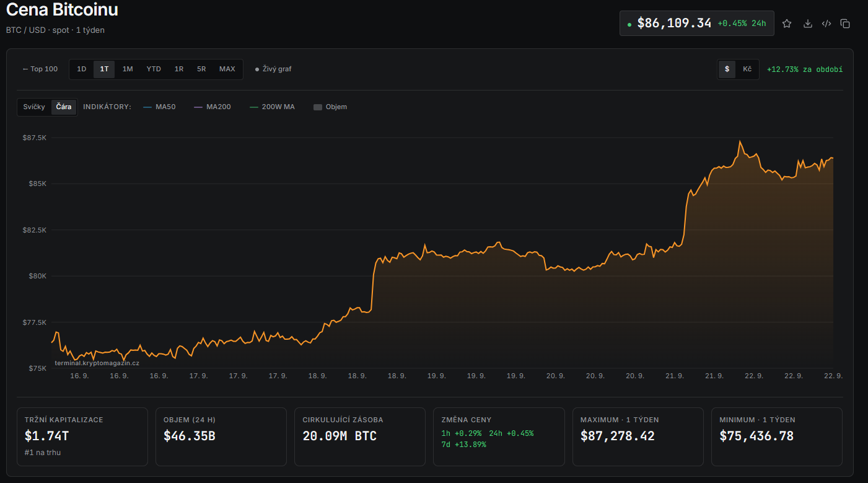Switch to 1M time range
This screenshot has width=868, height=483.
pyautogui.click(x=128, y=69)
